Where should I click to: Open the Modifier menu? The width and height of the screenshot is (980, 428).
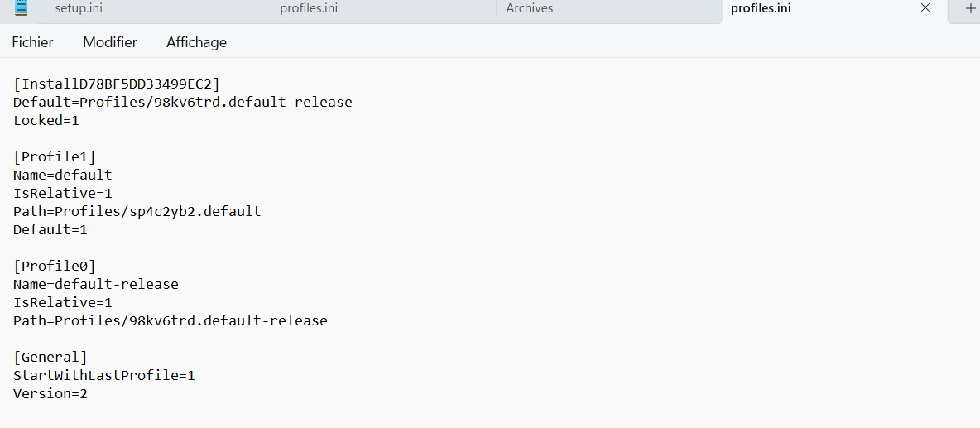point(110,42)
